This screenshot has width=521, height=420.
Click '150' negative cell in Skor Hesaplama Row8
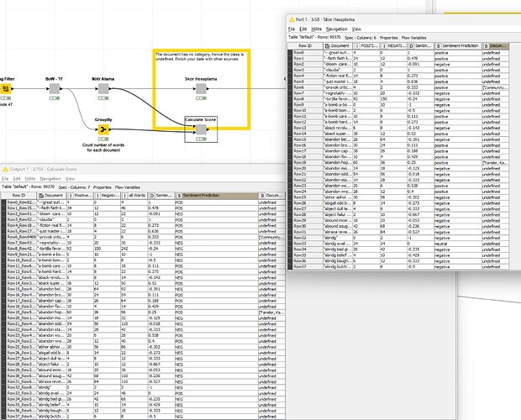click(x=393, y=99)
